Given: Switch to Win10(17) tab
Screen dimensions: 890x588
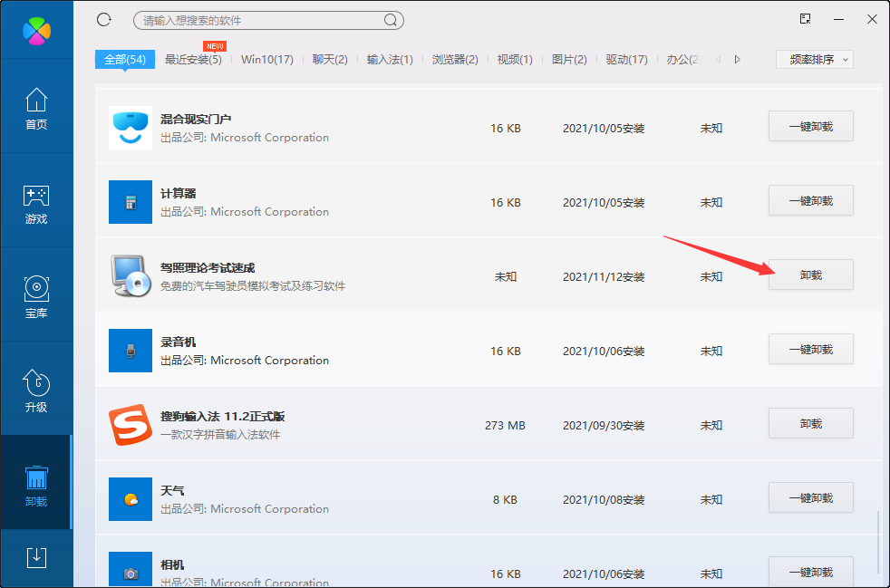Looking at the screenshot, I should pos(267,60).
